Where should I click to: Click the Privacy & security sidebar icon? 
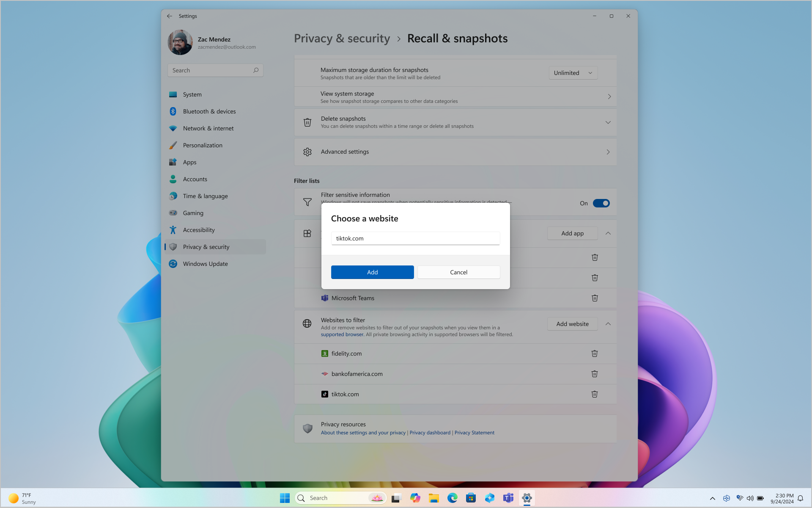(x=173, y=246)
